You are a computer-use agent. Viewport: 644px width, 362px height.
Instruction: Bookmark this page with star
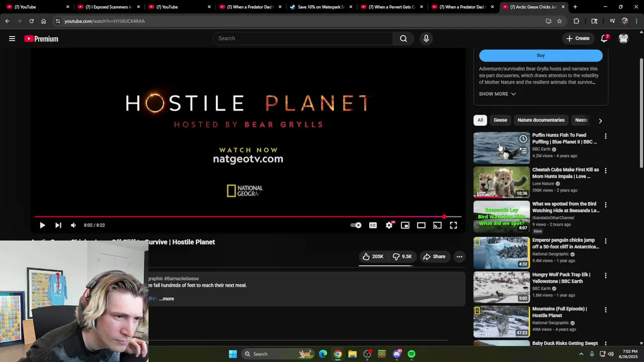click(559, 21)
